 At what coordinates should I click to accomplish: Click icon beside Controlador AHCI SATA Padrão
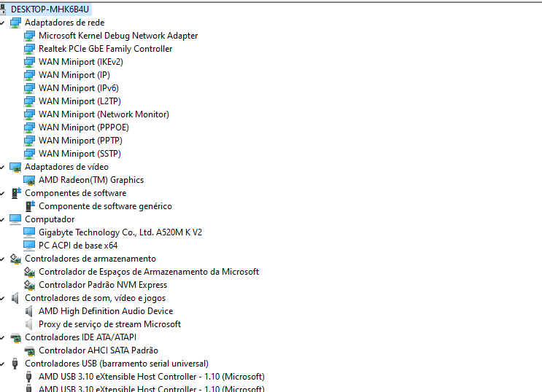tap(29, 351)
